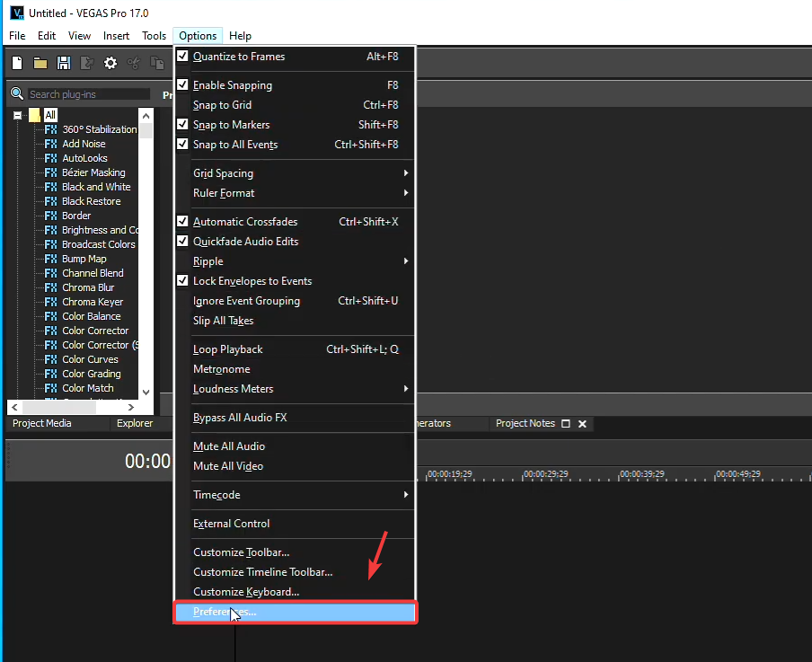Toggle Metronome option
Screen dimensions: 812x662
[296, 369]
